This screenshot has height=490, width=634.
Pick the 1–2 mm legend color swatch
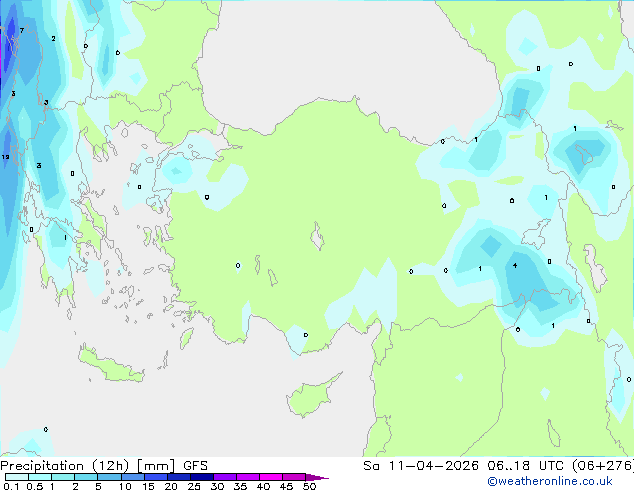click(63, 477)
